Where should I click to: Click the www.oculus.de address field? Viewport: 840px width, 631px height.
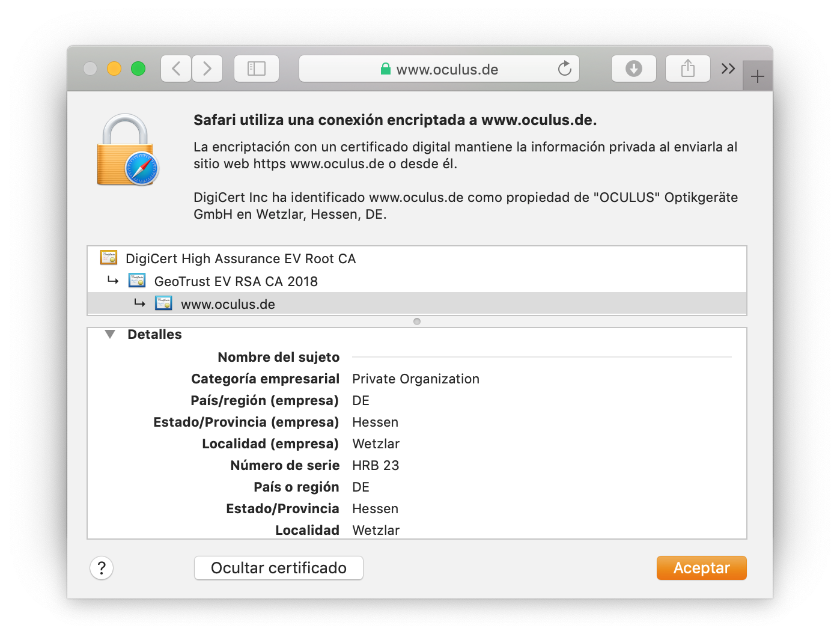click(x=439, y=69)
